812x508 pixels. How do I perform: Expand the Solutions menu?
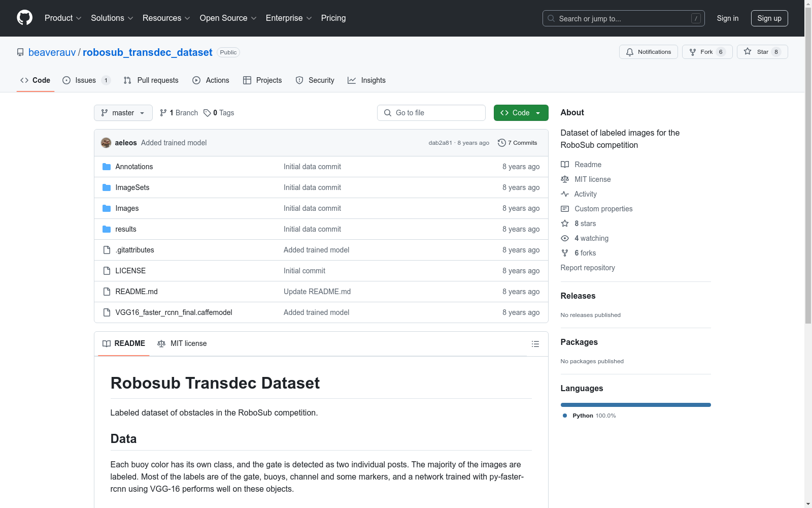(x=112, y=18)
